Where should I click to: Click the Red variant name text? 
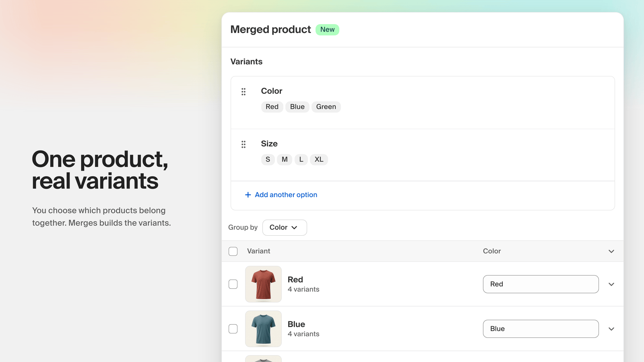click(x=295, y=280)
